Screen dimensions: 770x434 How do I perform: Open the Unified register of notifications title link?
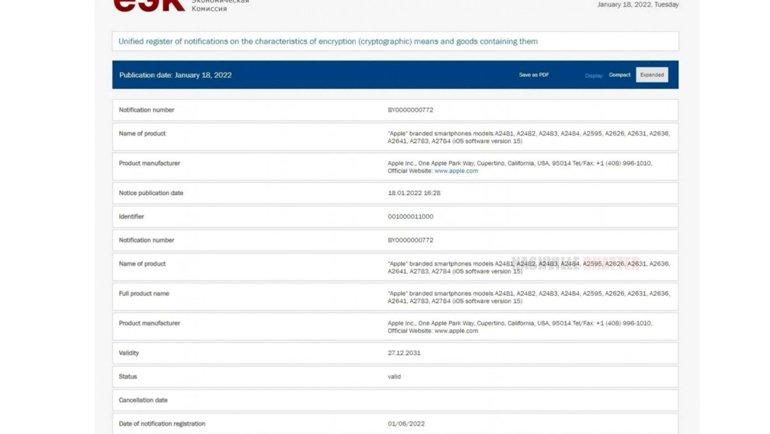click(x=328, y=42)
